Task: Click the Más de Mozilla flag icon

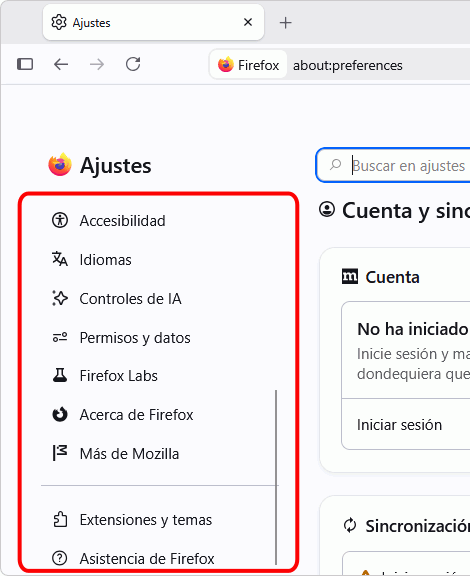Action: click(60, 453)
